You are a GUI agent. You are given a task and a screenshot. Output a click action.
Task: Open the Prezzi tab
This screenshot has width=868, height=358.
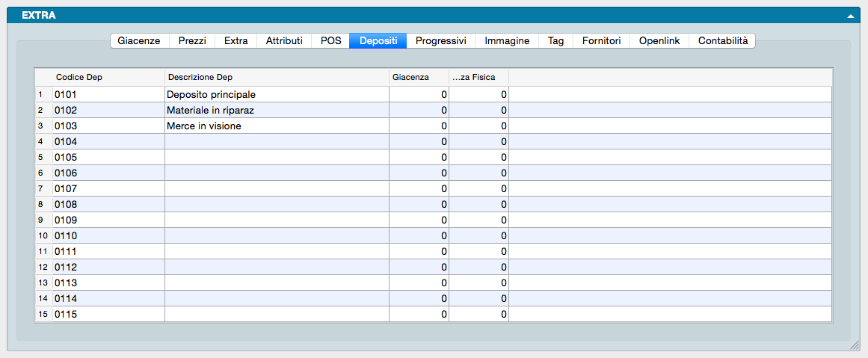pyautogui.click(x=192, y=41)
